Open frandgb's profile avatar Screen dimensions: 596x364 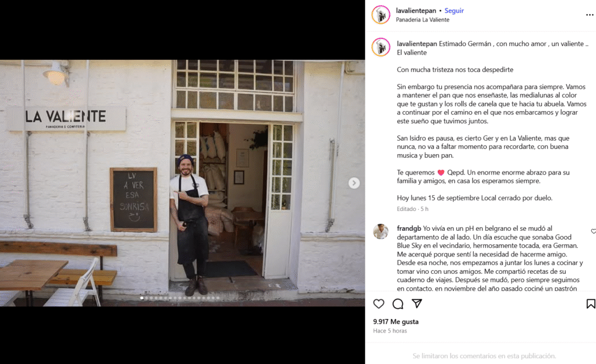pyautogui.click(x=381, y=231)
